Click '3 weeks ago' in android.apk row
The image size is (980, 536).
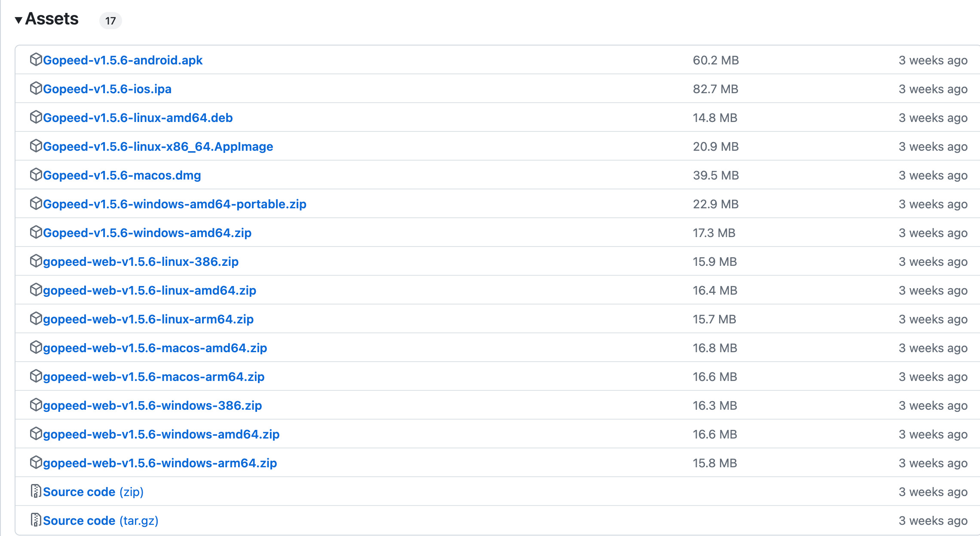[933, 60]
